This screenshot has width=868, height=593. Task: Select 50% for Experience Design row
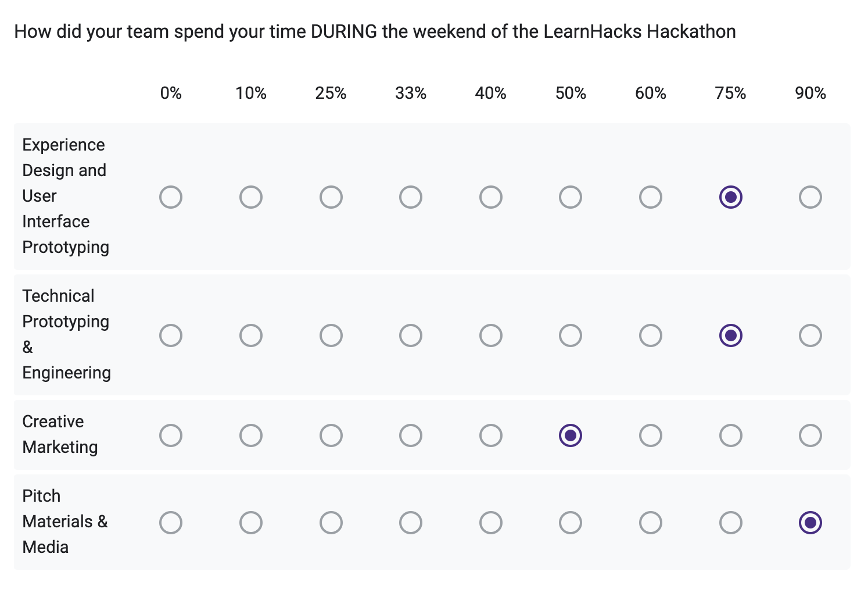coord(571,197)
